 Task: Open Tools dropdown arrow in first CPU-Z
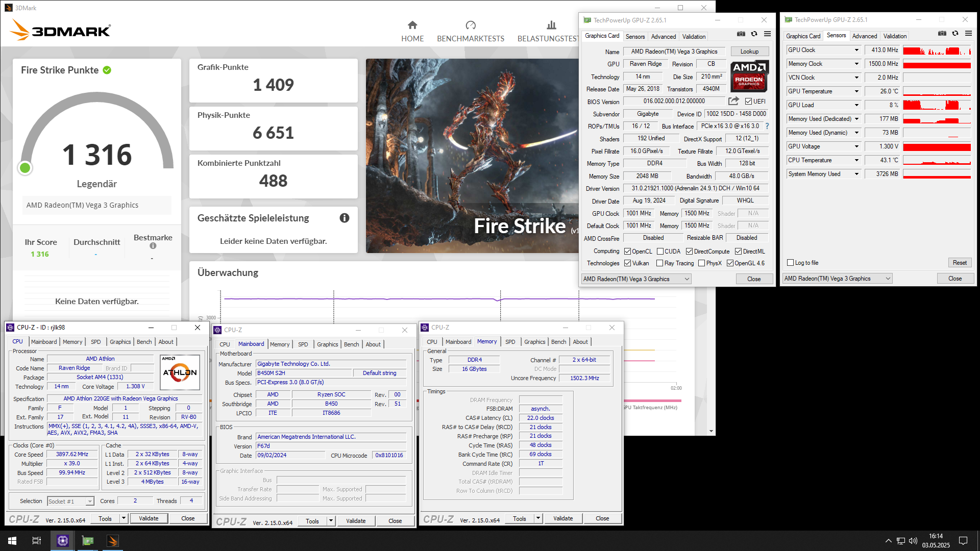123,518
